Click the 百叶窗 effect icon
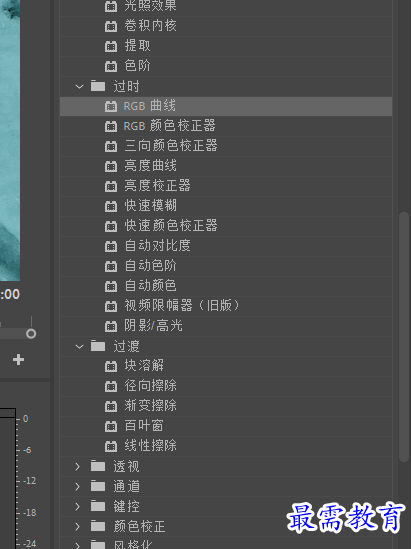The image size is (411, 549). (111, 426)
